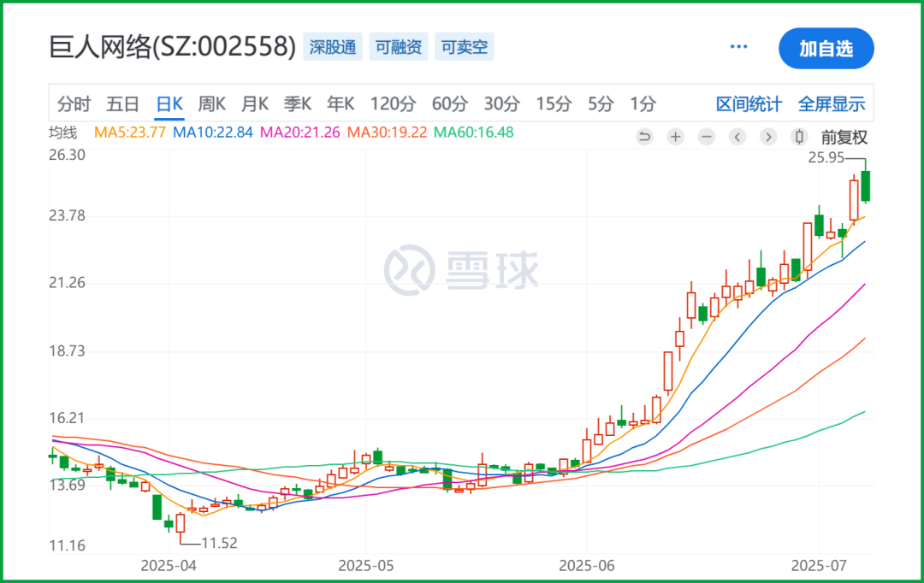Zoom in chart with plus icon

[675, 138]
